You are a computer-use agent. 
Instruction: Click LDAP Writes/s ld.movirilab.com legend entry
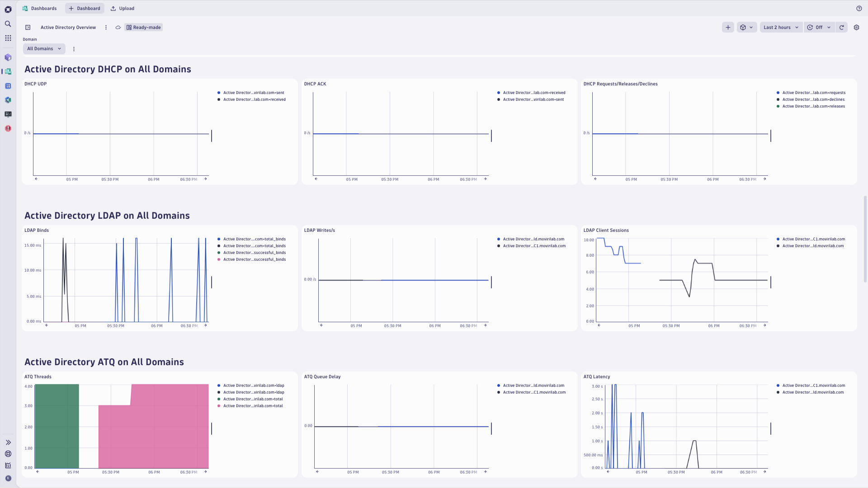(531, 239)
